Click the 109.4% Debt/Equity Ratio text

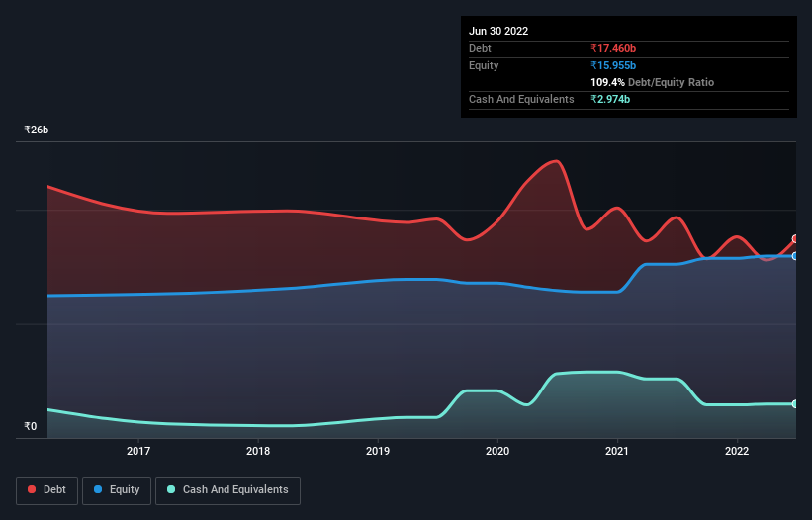pos(652,82)
